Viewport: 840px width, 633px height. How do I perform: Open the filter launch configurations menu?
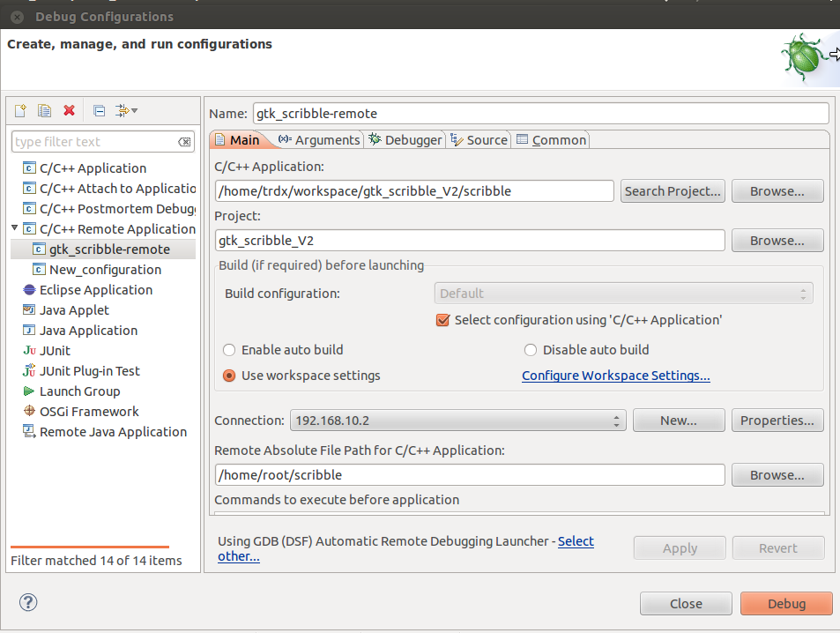coord(126,110)
